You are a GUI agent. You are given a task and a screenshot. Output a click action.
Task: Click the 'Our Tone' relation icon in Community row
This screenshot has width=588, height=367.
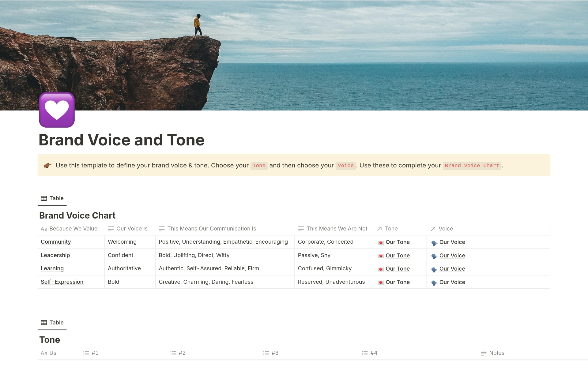[380, 242]
